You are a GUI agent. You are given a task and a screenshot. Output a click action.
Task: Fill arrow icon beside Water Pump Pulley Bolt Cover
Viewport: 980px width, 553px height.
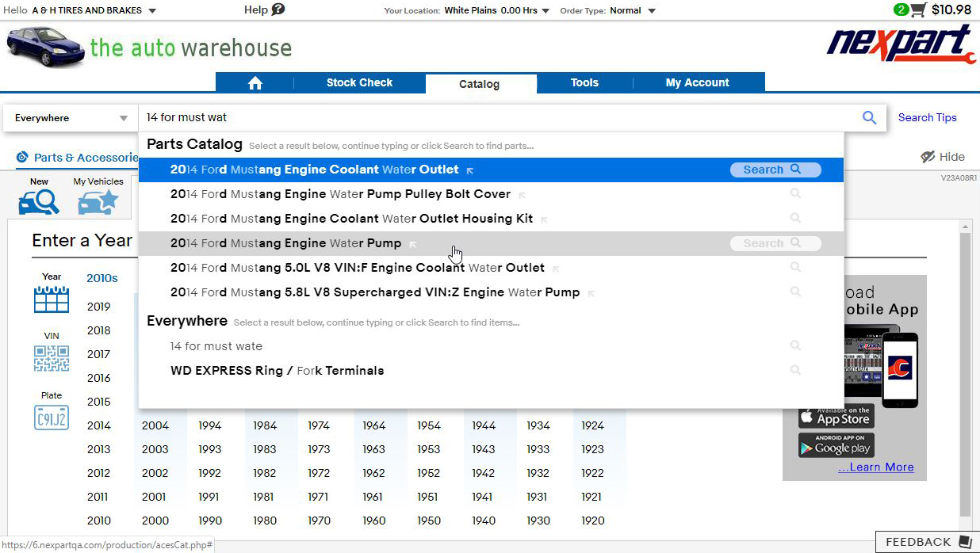[x=522, y=195]
